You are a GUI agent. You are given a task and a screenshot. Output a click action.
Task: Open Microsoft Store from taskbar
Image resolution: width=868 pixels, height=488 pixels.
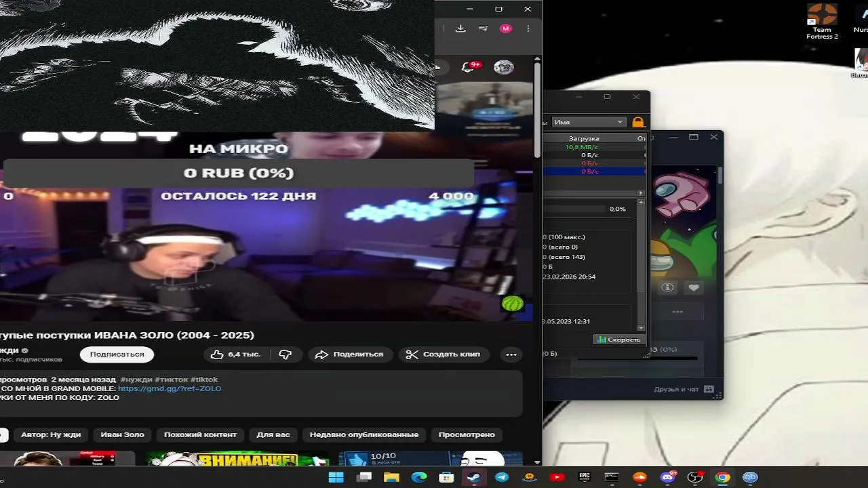[446, 477]
